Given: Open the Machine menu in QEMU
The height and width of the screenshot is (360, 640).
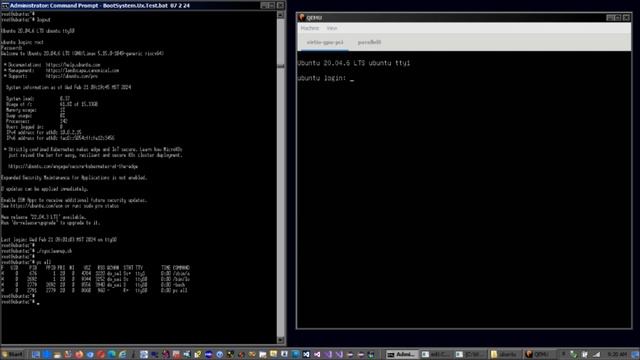Looking at the screenshot, I should click(310, 28).
